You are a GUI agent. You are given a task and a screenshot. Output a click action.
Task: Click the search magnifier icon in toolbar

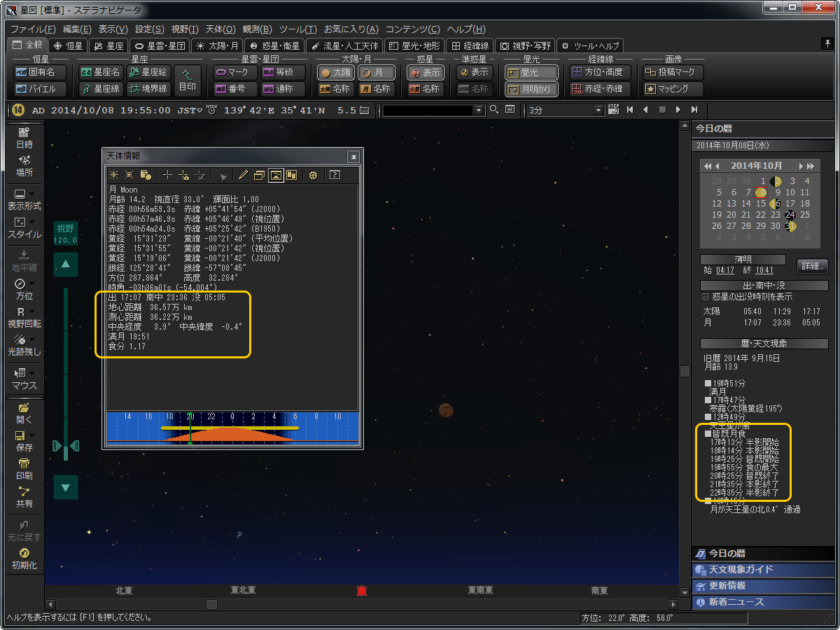[494, 110]
